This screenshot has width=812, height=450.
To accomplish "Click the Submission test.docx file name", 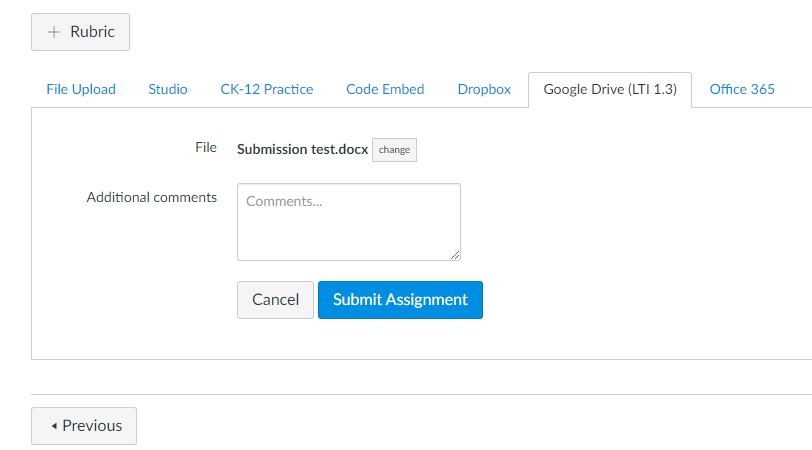I will click(302, 150).
